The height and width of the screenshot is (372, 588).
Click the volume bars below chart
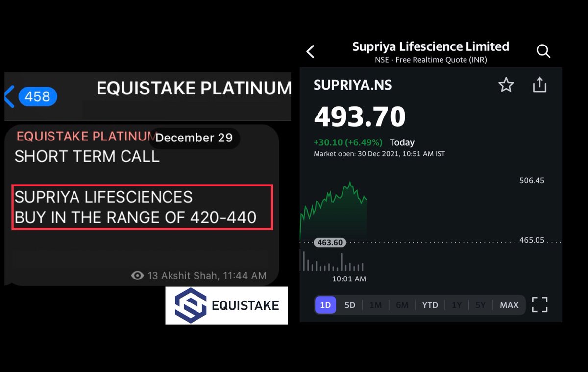(x=332, y=261)
